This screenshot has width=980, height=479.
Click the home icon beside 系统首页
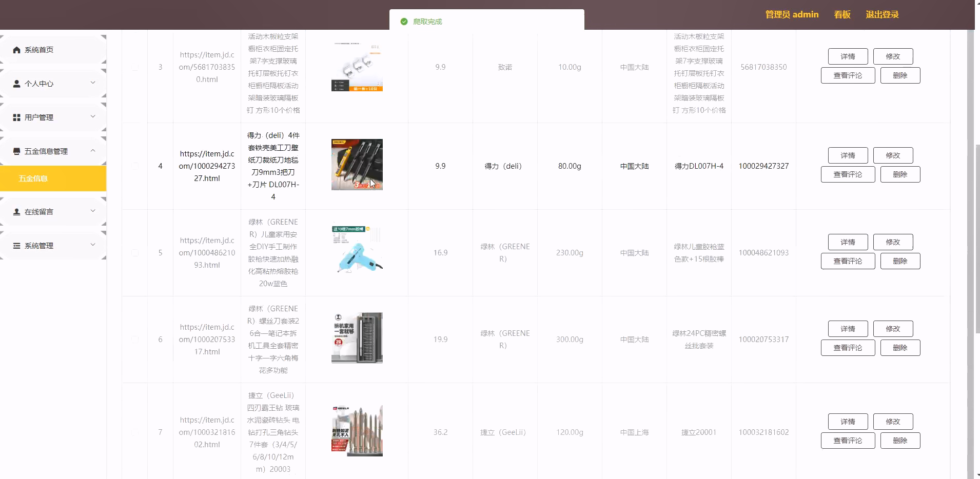[16, 50]
